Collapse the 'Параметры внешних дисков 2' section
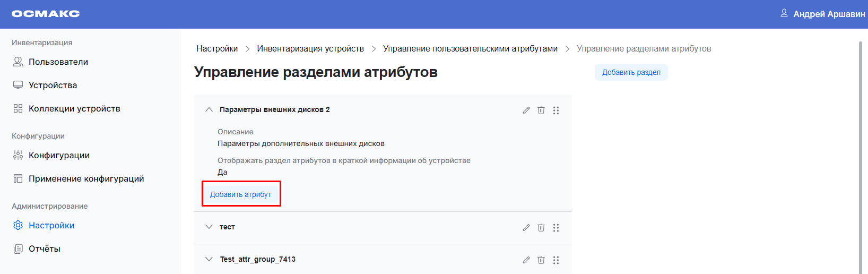868x274 pixels. pyautogui.click(x=209, y=110)
